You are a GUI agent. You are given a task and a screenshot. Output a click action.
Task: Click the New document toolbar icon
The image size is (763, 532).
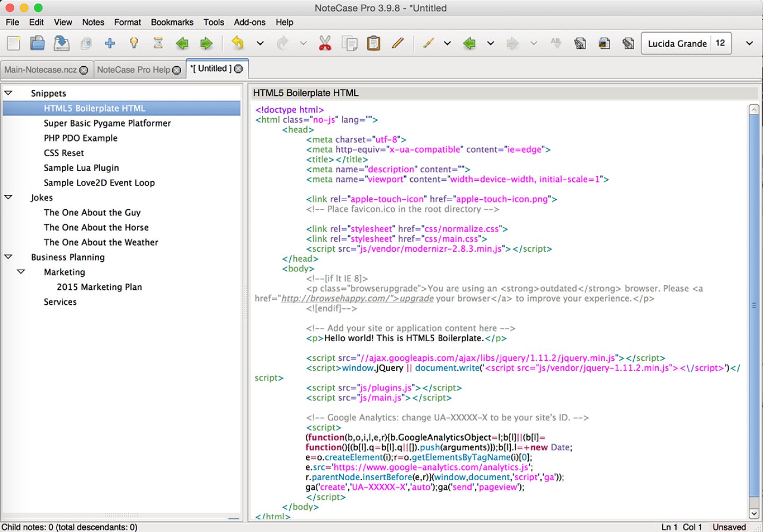[14, 43]
